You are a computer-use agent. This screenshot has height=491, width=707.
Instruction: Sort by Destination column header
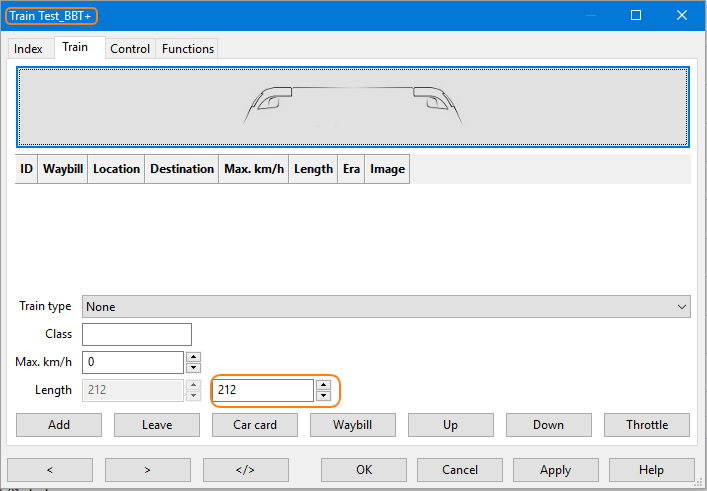182,169
